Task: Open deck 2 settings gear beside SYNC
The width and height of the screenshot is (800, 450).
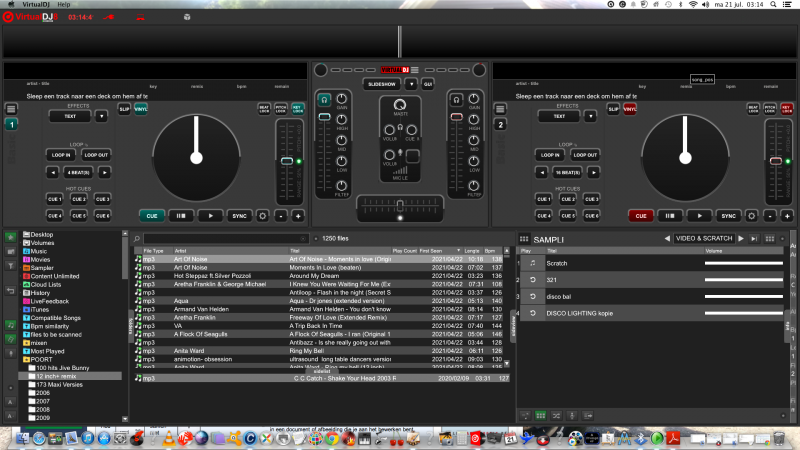Action: tap(752, 216)
